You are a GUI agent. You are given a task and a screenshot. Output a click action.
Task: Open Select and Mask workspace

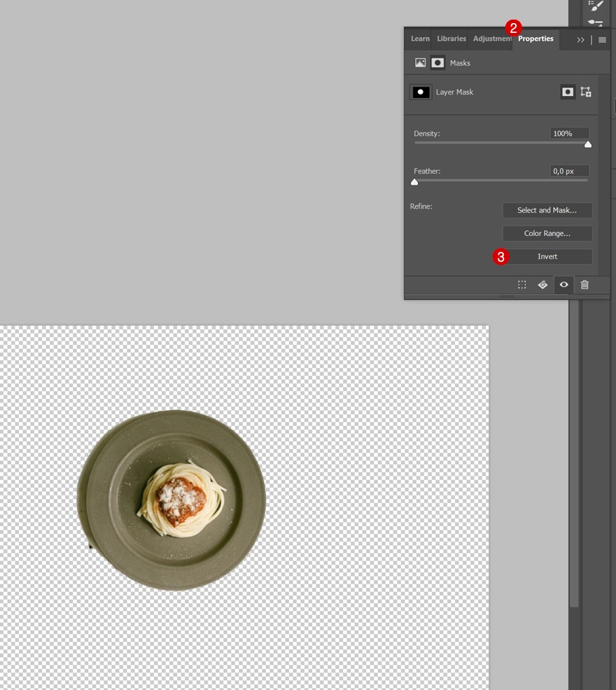(x=547, y=210)
